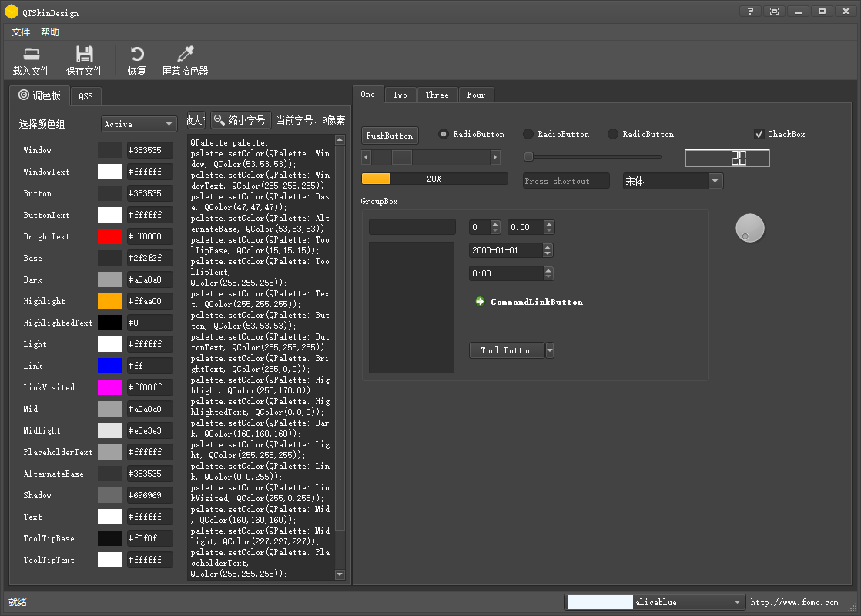The width and height of the screenshot is (861, 616).
Task: Open the 文件 menu
Action: point(20,32)
